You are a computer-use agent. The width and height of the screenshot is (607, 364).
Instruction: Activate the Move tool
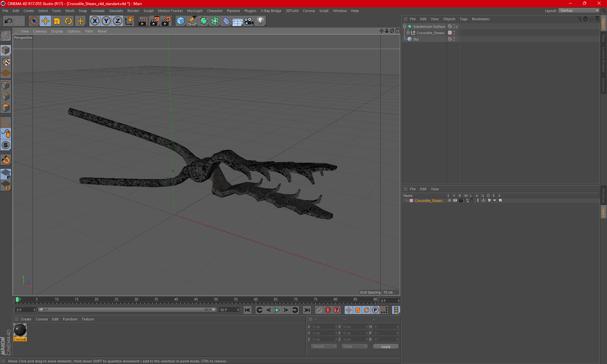46,21
